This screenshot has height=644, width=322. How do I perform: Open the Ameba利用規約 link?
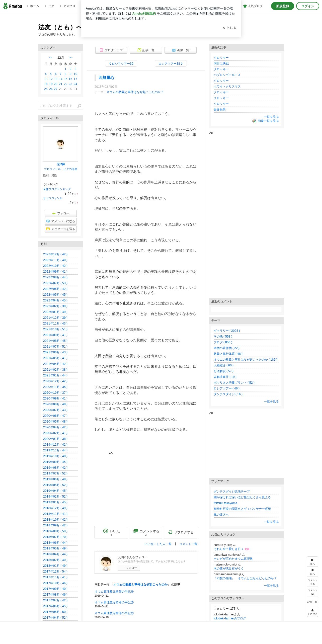pos(144,14)
